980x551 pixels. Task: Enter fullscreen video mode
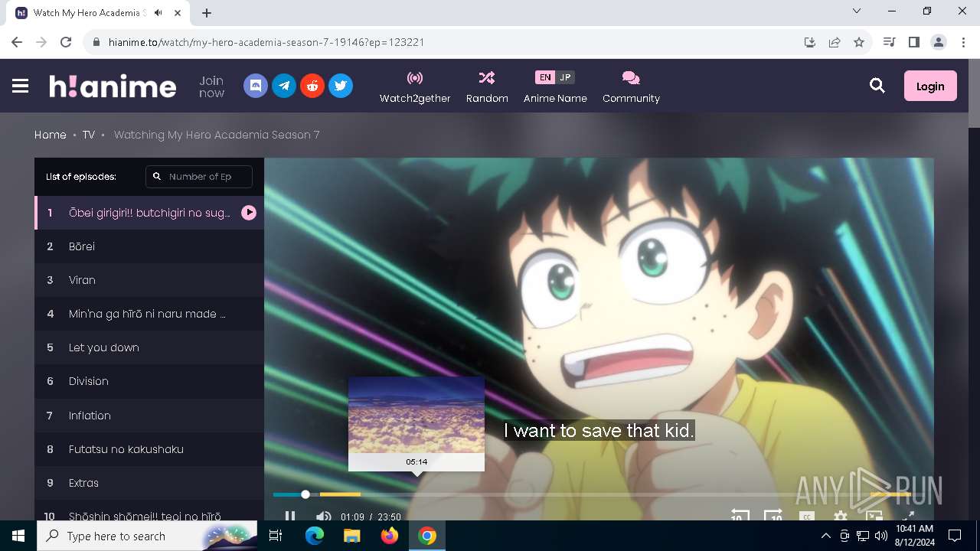coord(908,517)
